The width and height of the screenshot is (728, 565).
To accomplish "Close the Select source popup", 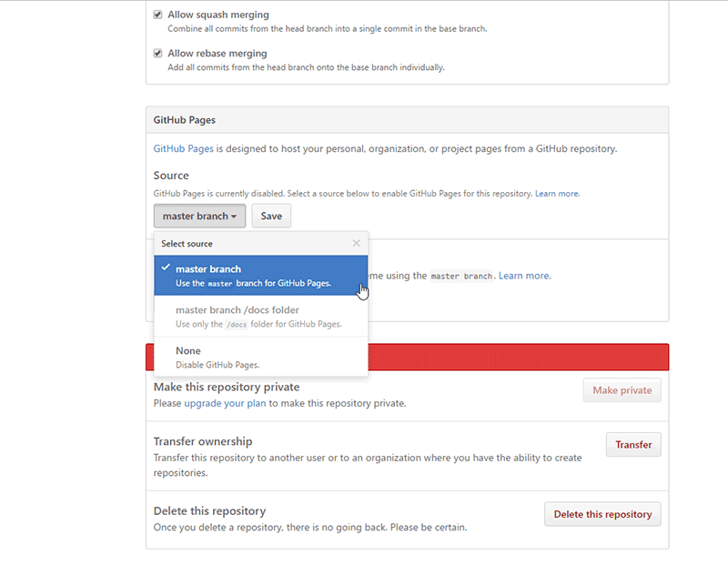I will (x=356, y=243).
